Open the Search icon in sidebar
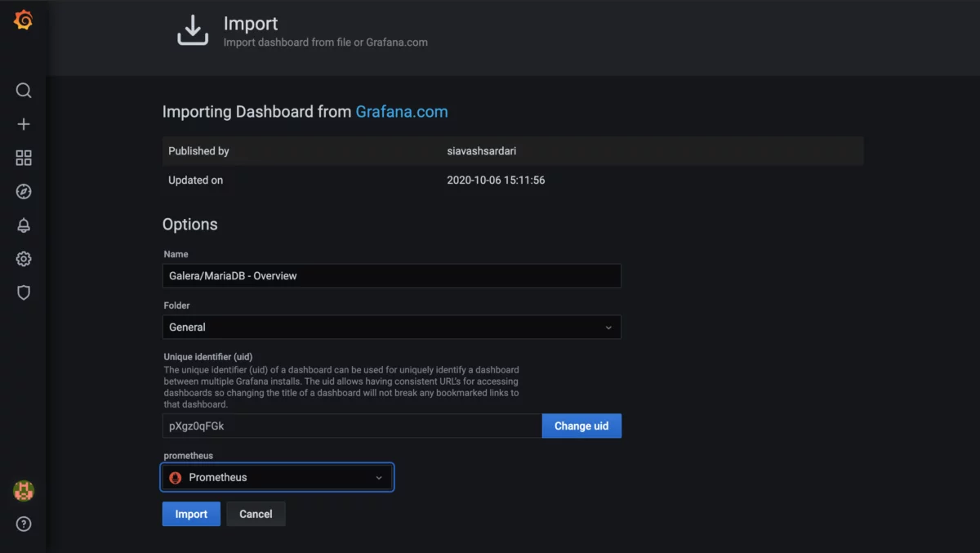The width and height of the screenshot is (980, 553). pyautogui.click(x=24, y=91)
